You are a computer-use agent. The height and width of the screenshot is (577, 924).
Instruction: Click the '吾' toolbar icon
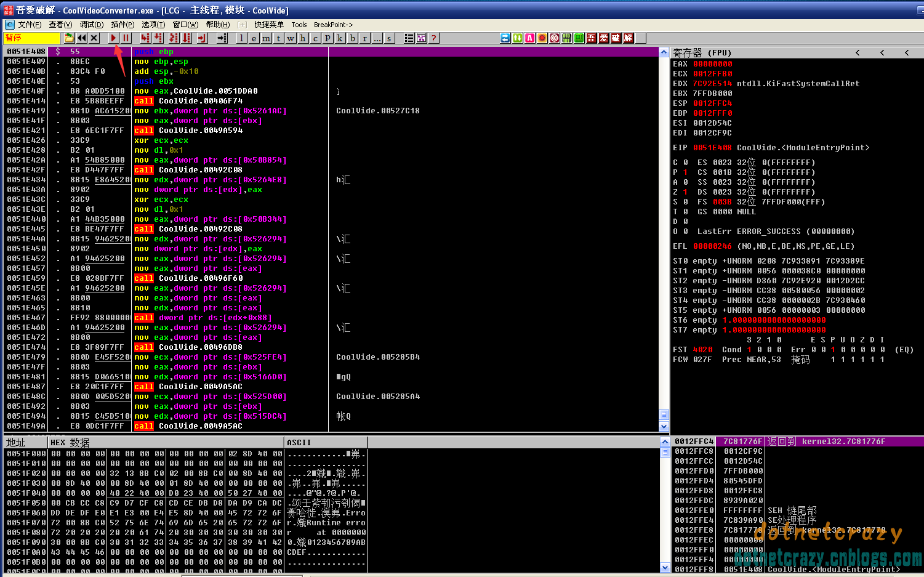coord(591,38)
